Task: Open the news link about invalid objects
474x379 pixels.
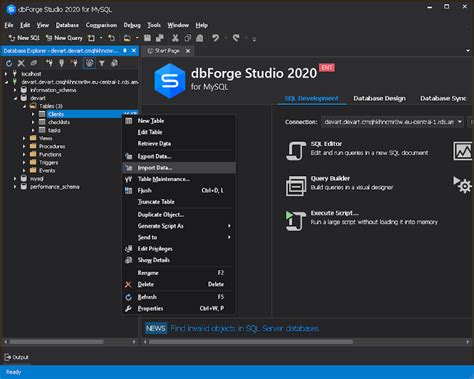Action: 244,328
